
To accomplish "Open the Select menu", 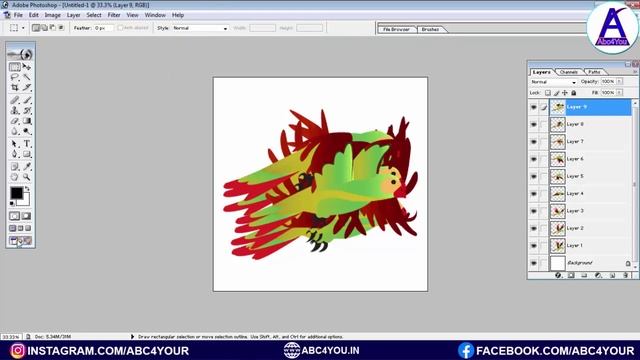I will click(x=93, y=15).
